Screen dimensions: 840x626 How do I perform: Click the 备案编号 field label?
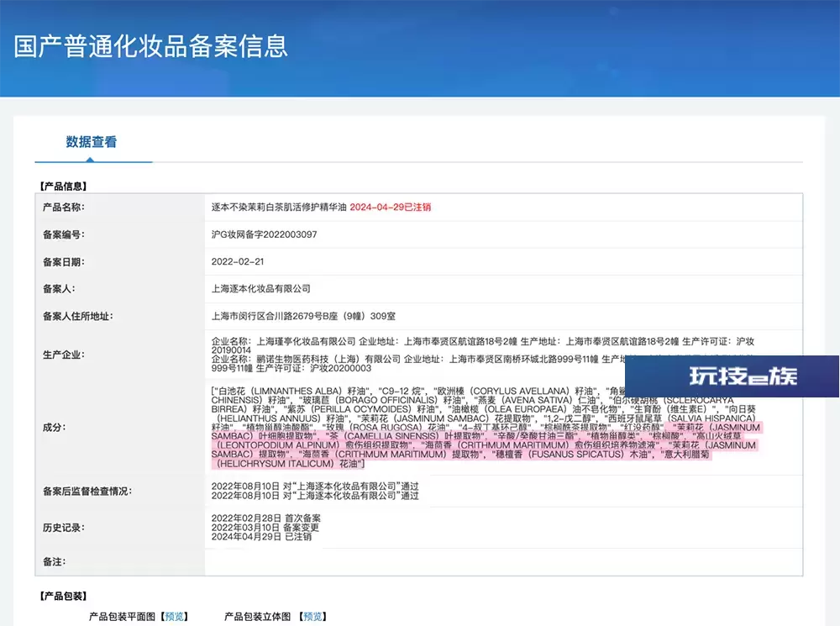pyautogui.click(x=63, y=234)
